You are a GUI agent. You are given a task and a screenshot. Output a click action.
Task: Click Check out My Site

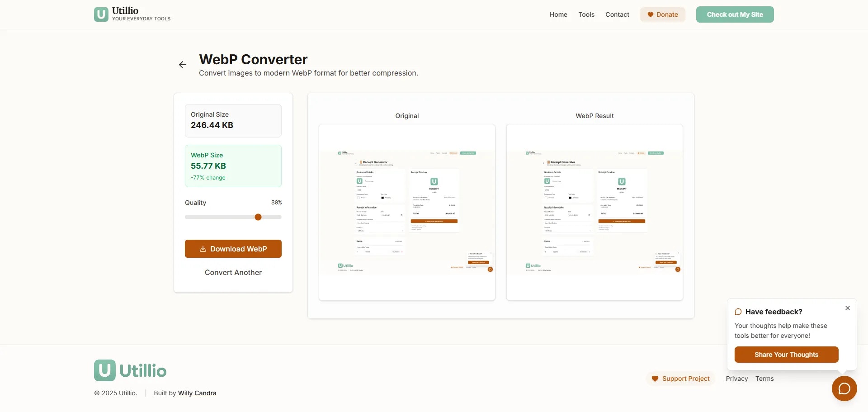pos(735,14)
